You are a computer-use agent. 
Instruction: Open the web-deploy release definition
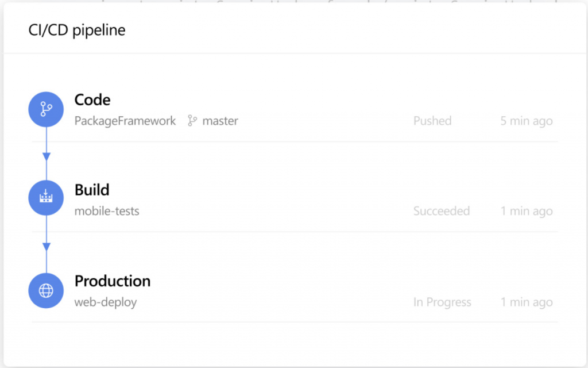[x=106, y=302]
